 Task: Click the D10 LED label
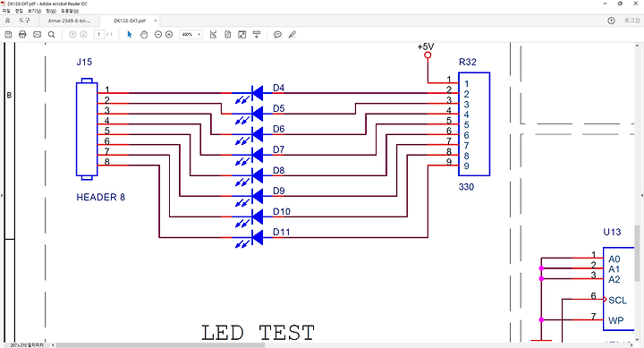coord(282,212)
